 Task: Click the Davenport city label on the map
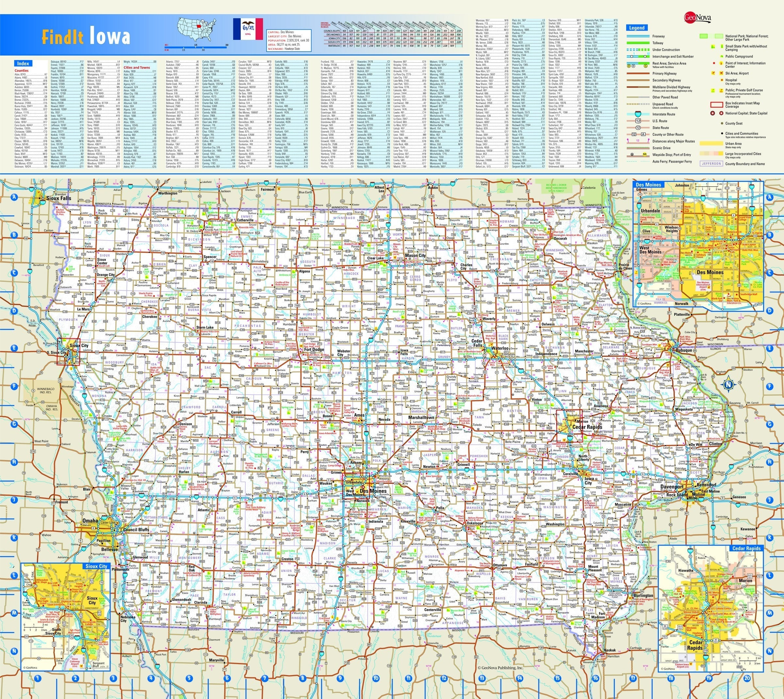pos(672,487)
